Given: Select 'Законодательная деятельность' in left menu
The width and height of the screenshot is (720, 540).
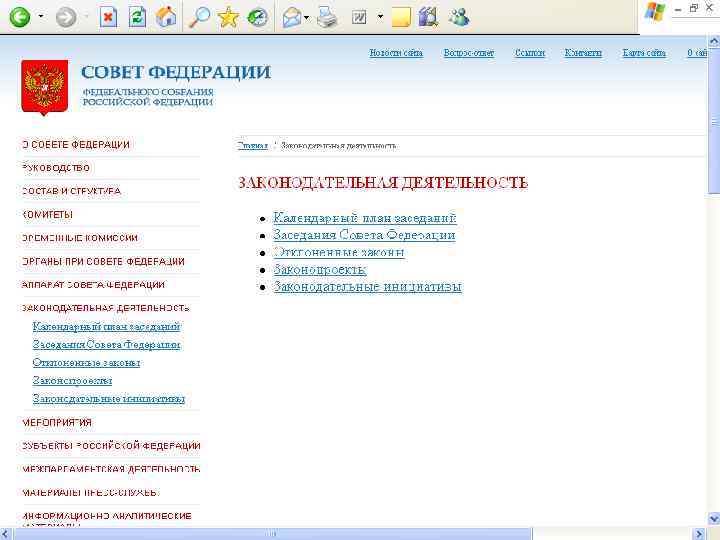Looking at the screenshot, I should [x=106, y=308].
